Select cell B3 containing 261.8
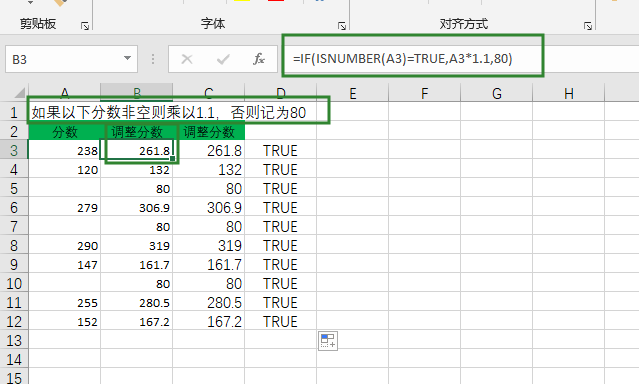 137,150
